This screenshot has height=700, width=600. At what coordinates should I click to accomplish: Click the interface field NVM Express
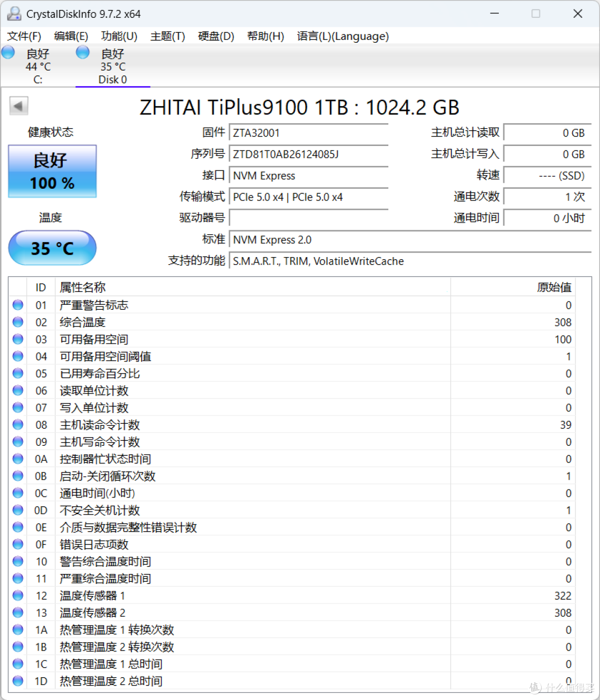click(x=308, y=175)
